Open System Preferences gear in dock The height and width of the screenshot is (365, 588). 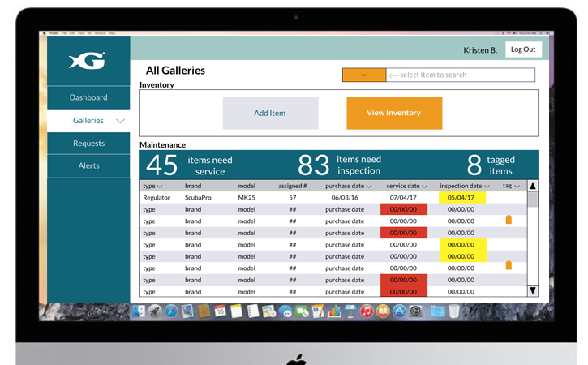pyautogui.click(x=415, y=311)
